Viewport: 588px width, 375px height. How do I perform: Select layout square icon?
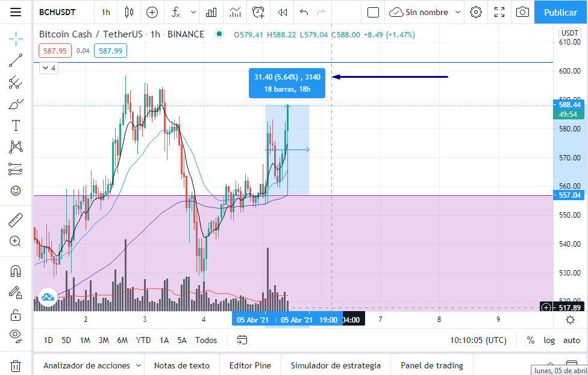373,12
